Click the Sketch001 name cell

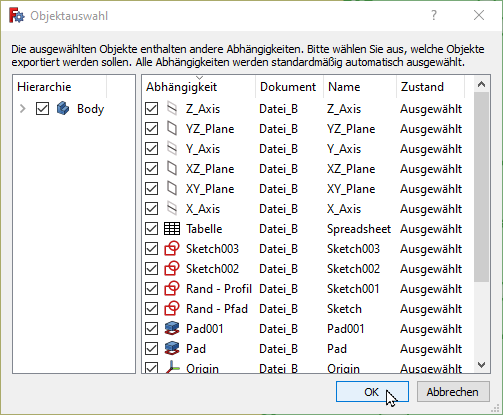[x=353, y=289]
